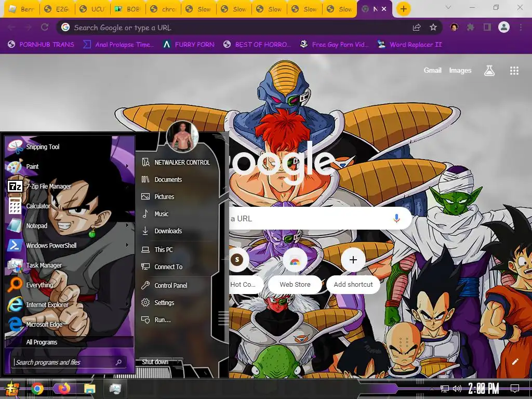Bookmark this tab with the star icon
The height and width of the screenshot is (399, 532).
coord(433,28)
